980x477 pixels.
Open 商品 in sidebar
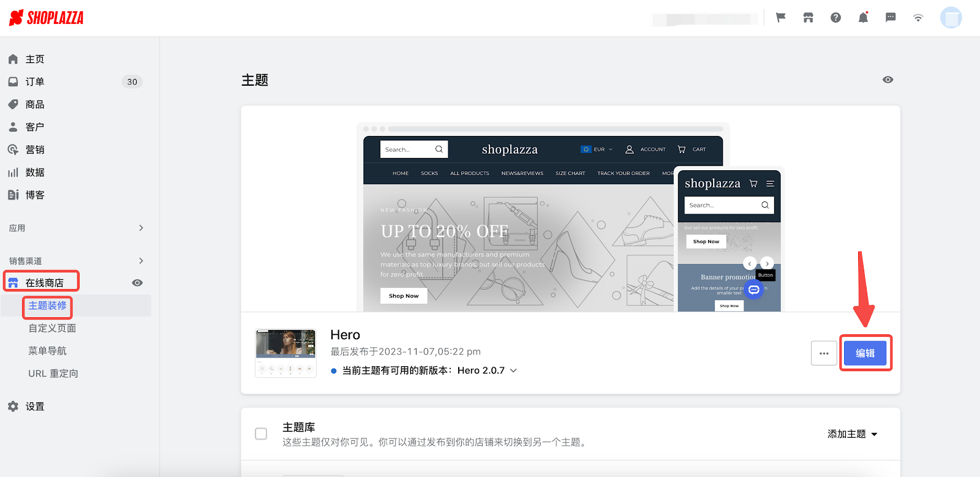coord(35,104)
